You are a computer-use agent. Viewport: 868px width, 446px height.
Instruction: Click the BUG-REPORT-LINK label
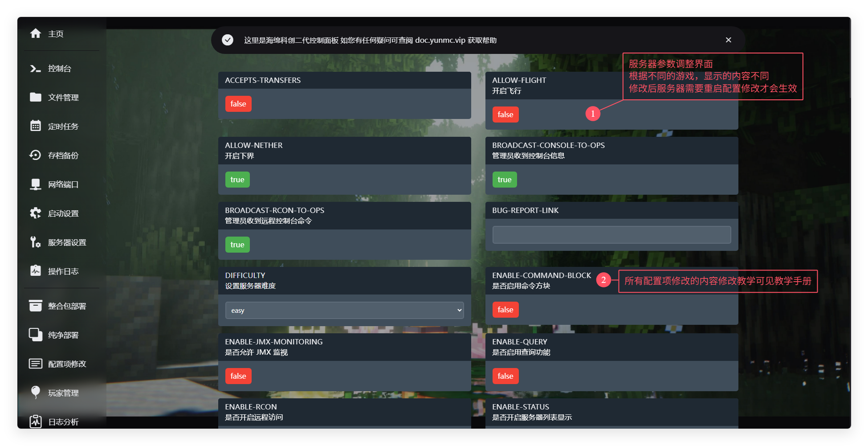pos(526,210)
